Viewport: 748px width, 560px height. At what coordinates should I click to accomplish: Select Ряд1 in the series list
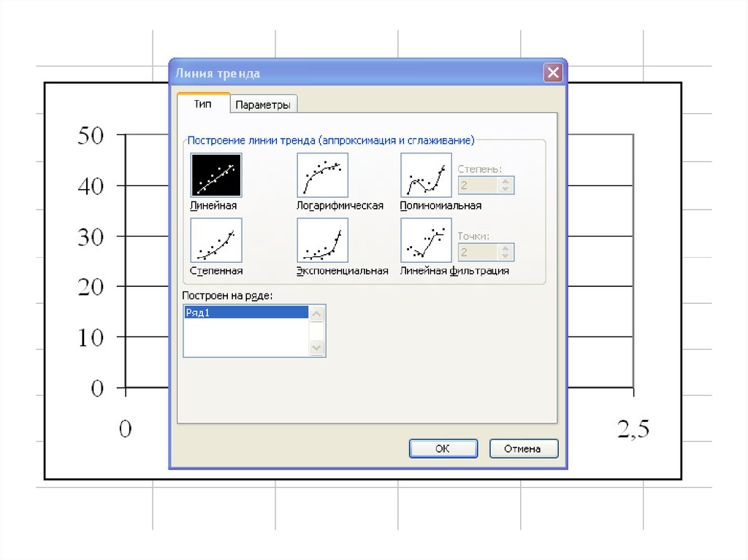point(245,312)
